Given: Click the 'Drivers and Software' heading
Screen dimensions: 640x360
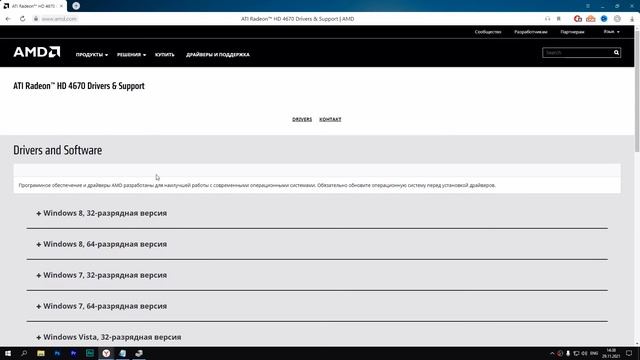Looking at the screenshot, I should coord(58,150).
